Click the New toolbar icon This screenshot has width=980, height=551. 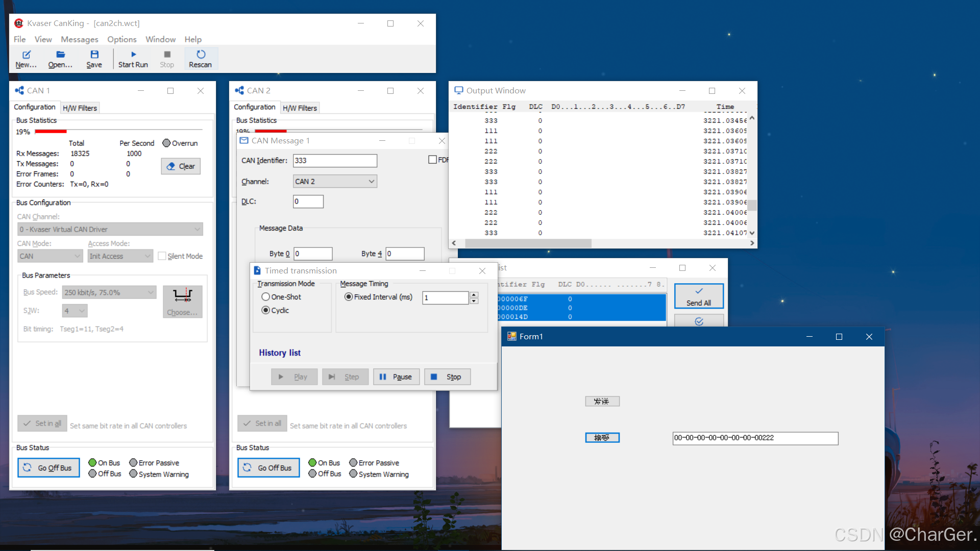point(27,54)
